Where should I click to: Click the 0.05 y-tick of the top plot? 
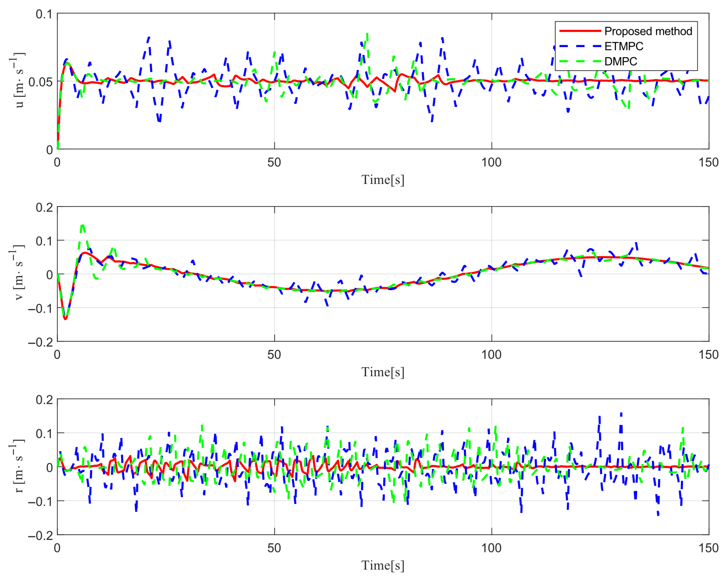[x=41, y=82]
